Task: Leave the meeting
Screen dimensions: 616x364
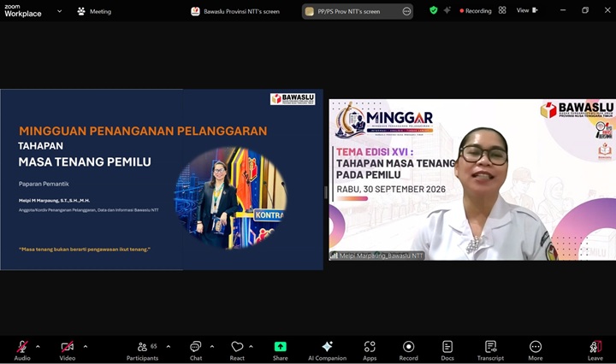Action: (x=595, y=350)
